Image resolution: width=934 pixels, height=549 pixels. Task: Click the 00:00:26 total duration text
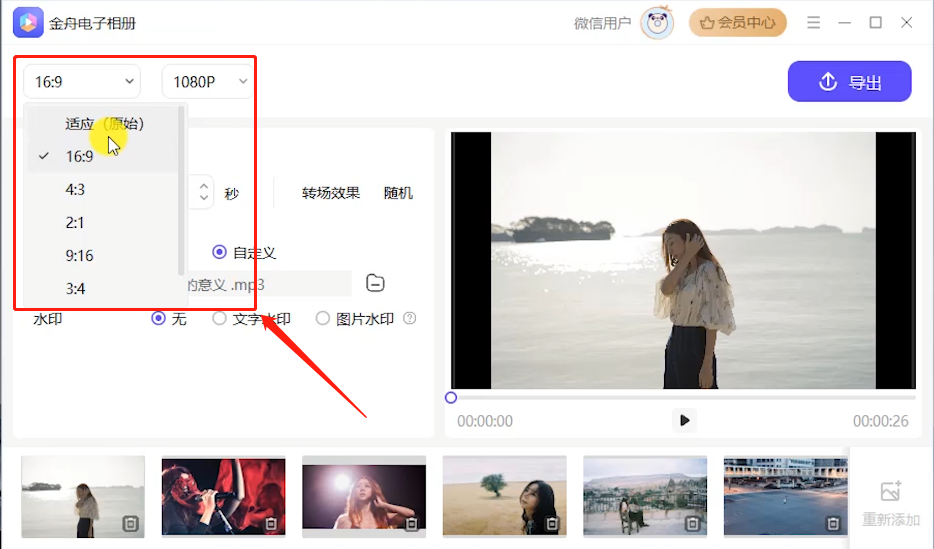click(x=881, y=421)
